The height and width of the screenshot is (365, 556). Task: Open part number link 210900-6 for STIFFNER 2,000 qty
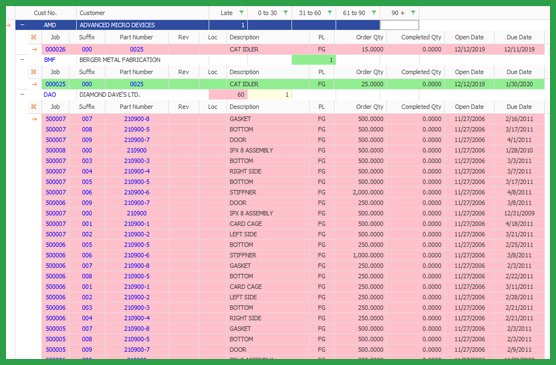click(137, 192)
